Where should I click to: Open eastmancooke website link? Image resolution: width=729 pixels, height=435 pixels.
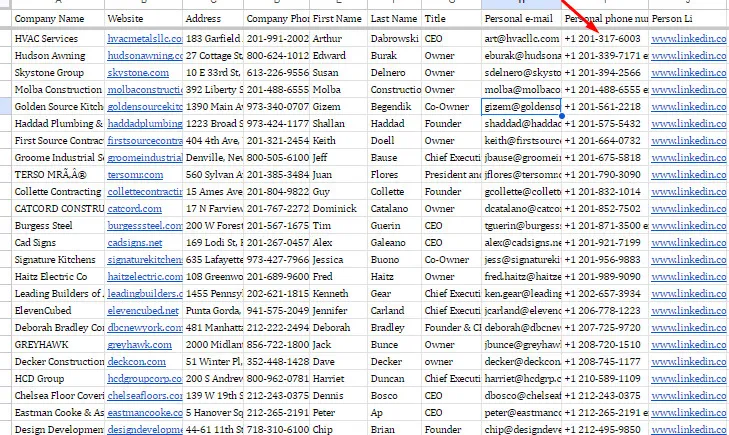point(145,413)
